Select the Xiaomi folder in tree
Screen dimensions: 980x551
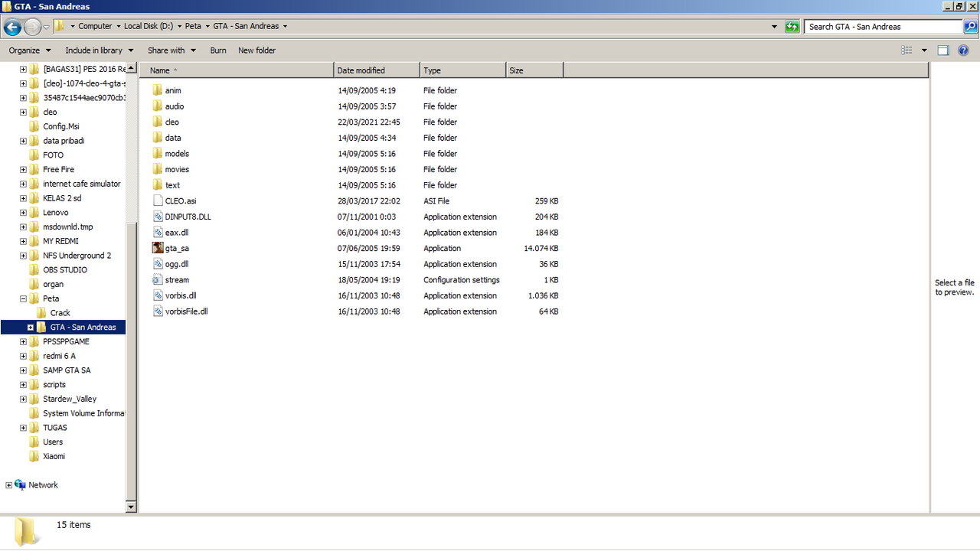54,457
